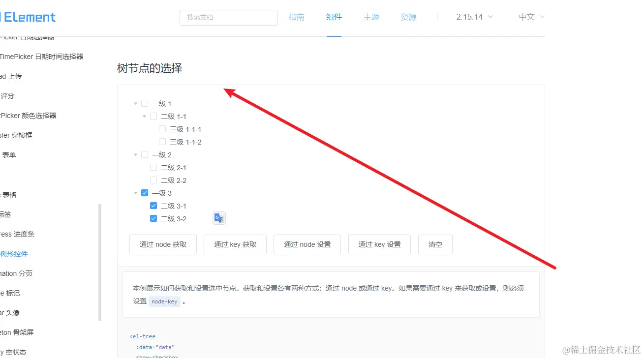Open the 指南 nav tab
This screenshot has width=644, height=358.
296,17
